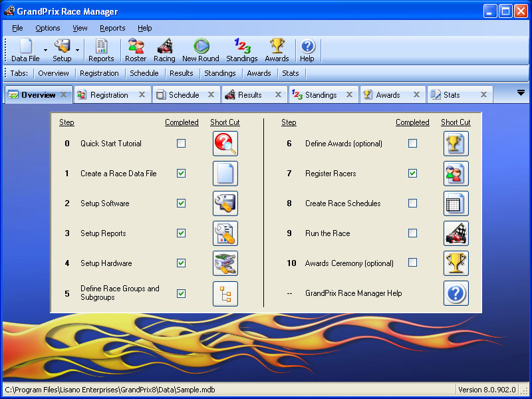The height and width of the screenshot is (399, 532).
Task: Open the File menu
Action: coord(17,28)
